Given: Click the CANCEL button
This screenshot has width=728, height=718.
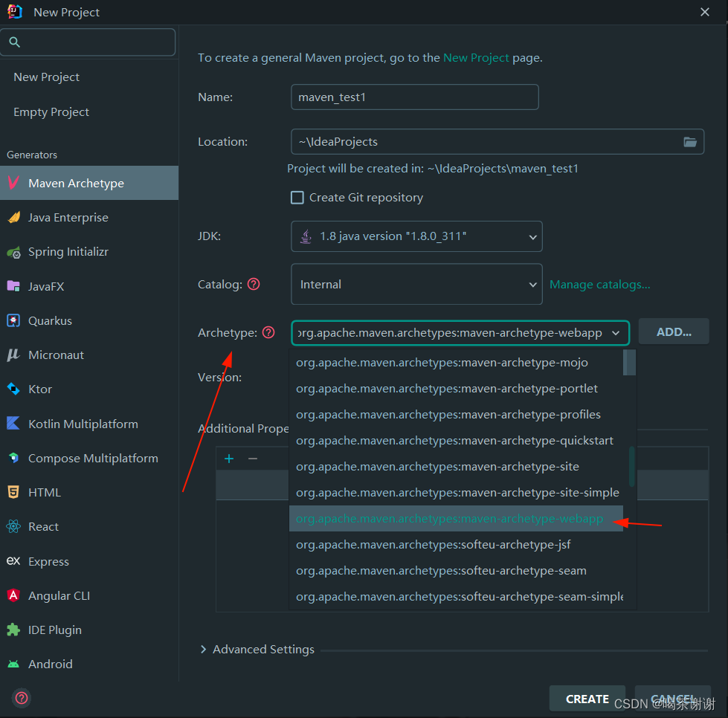Looking at the screenshot, I should (x=672, y=699).
